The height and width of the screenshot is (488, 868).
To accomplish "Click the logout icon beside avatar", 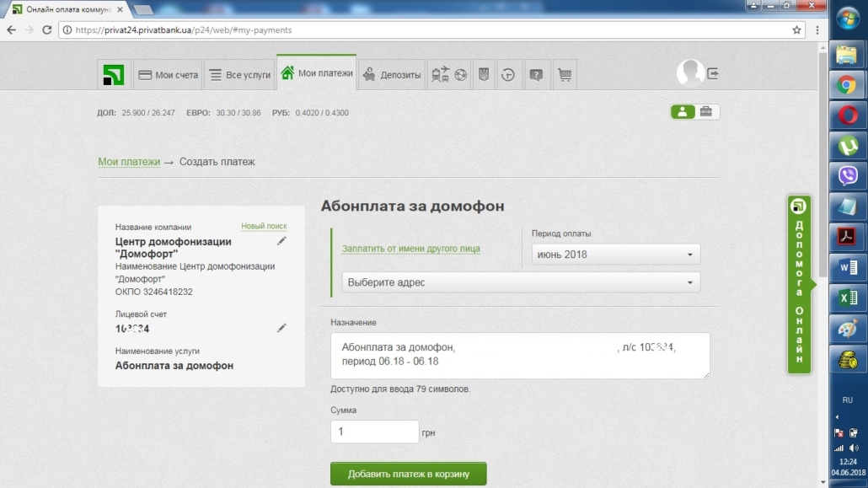I will (x=713, y=73).
